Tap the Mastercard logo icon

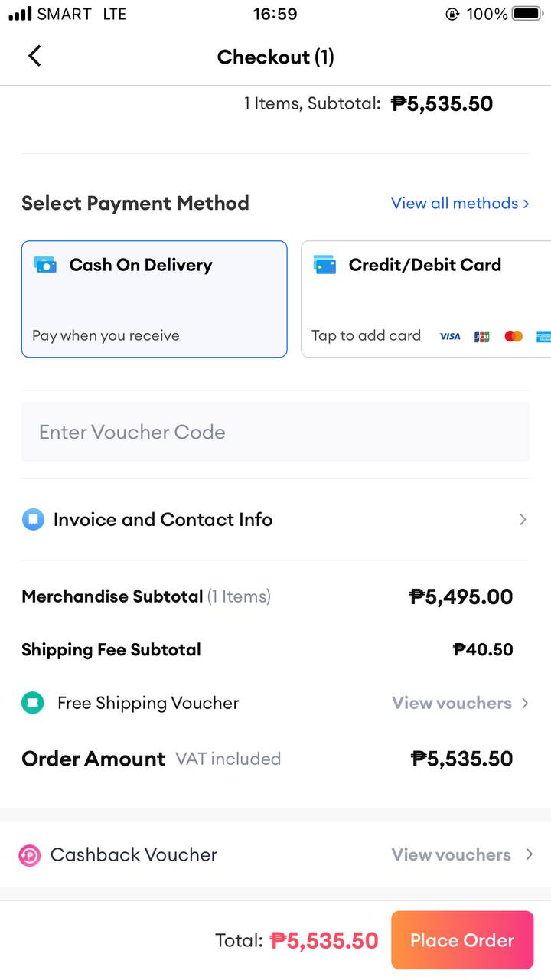point(514,336)
